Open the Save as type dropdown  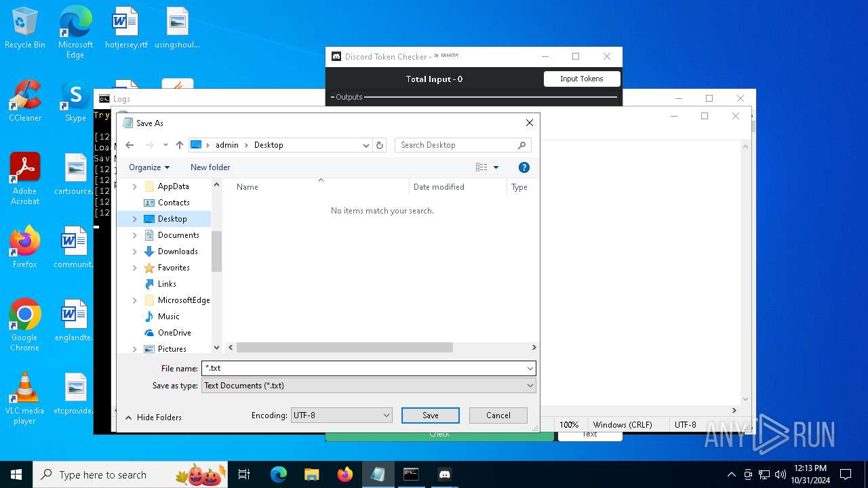[368, 386]
